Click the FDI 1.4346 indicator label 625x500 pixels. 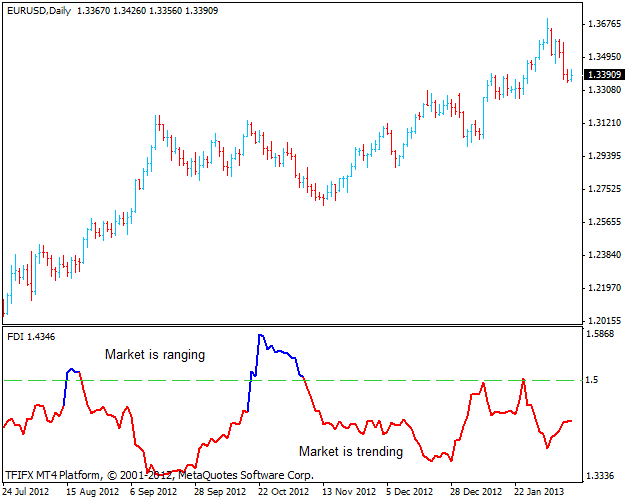(31, 337)
